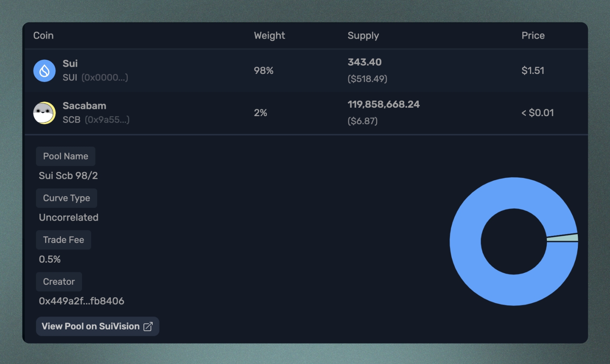Select the SUI (0x0000...) coin address
The width and height of the screenshot is (610, 364).
point(104,78)
